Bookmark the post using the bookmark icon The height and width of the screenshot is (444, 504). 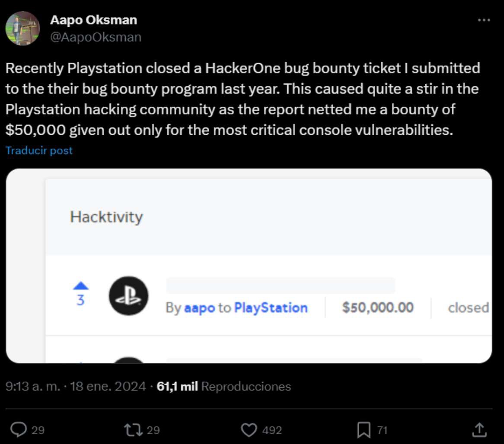coord(365,430)
